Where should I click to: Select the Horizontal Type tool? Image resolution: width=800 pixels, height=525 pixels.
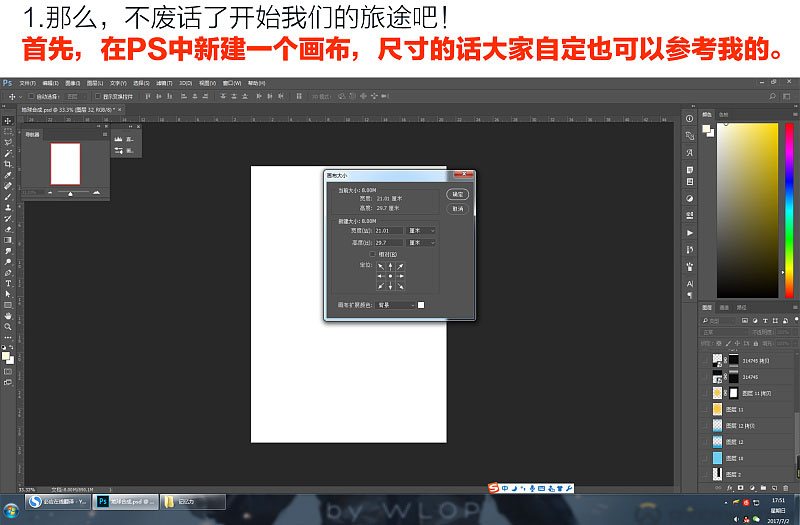(x=8, y=283)
